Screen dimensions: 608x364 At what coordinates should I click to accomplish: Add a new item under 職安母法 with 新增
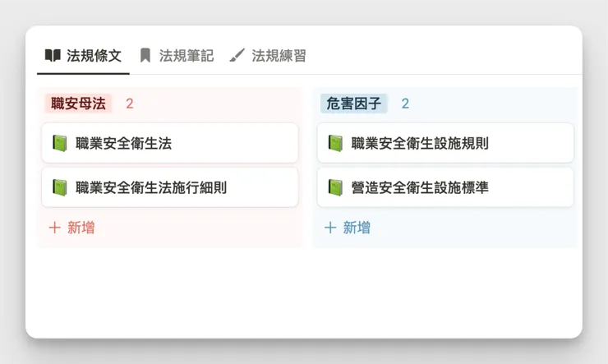click(x=71, y=228)
